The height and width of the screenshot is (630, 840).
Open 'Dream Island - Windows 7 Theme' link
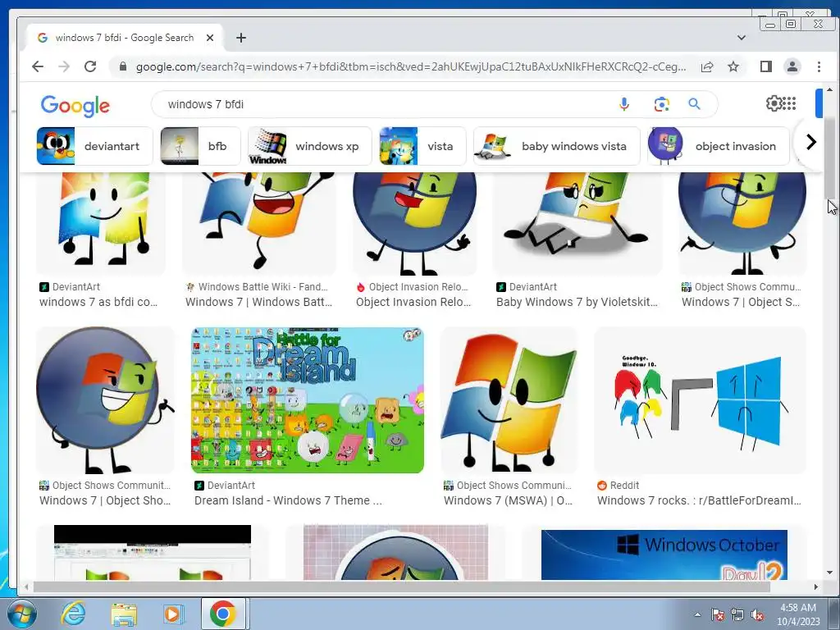click(288, 500)
